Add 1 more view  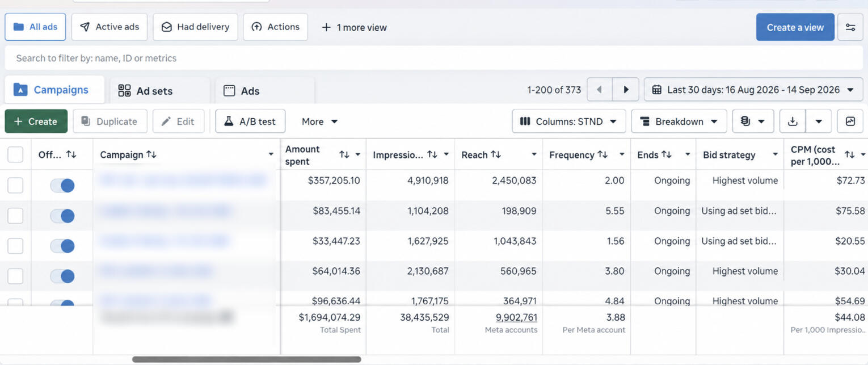pos(354,27)
